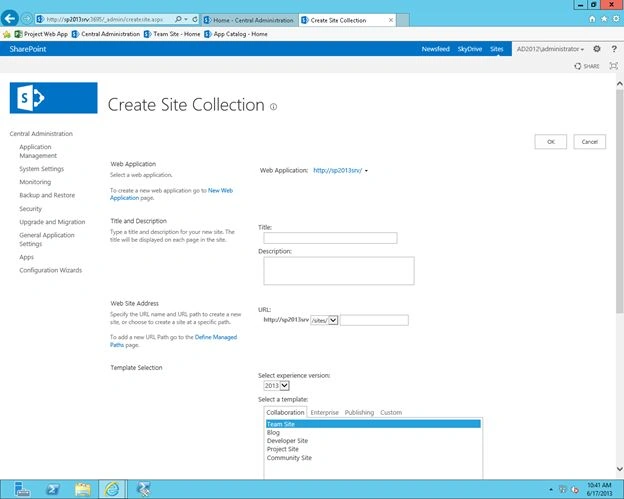Click the page vertical scrollbar down arrow

click(x=619, y=469)
